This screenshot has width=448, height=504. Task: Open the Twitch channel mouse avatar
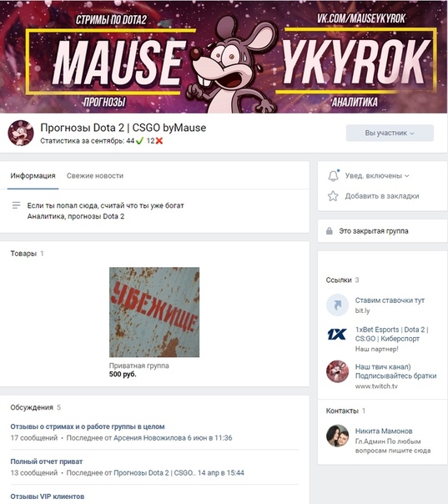(x=337, y=371)
